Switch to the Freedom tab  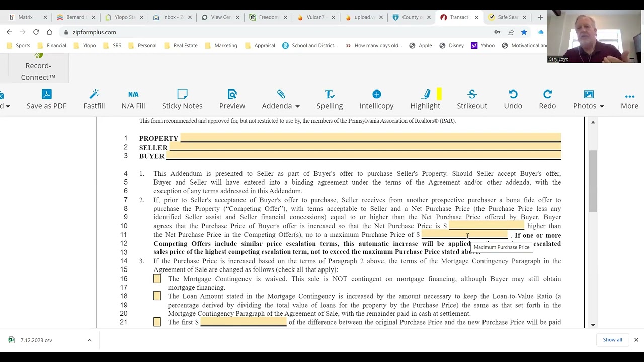tap(268, 17)
